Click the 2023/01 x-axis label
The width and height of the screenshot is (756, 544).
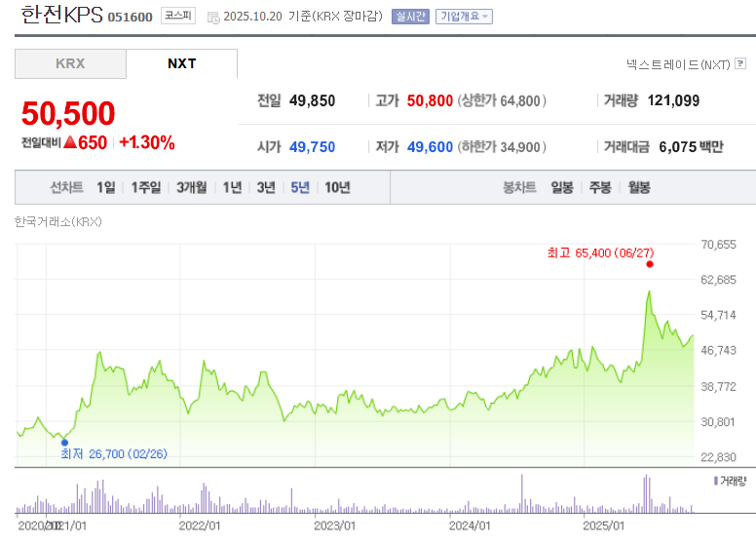pyautogui.click(x=334, y=525)
